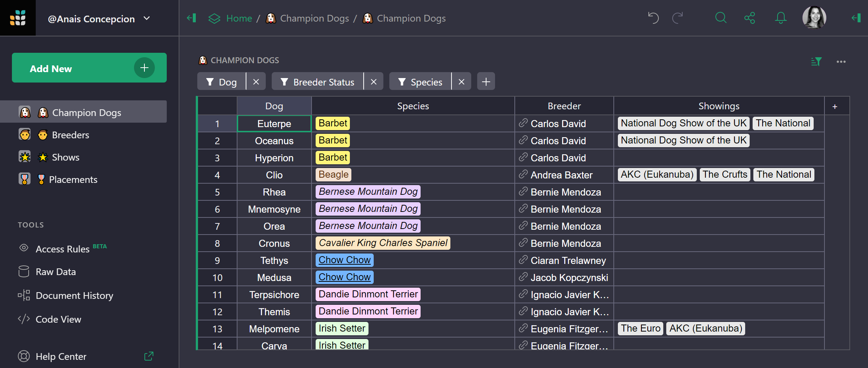The image size is (868, 368).
Task: Open sort and filter options icon
Action: (x=816, y=62)
